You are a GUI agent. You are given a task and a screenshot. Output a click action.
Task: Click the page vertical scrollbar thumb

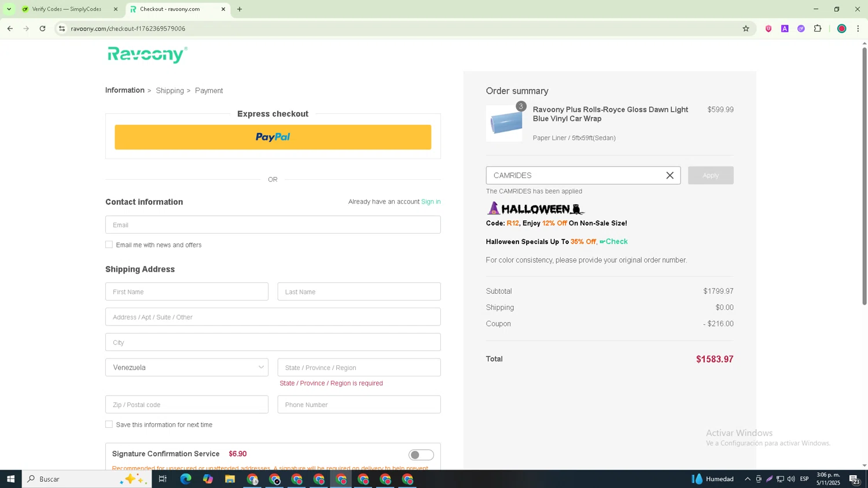coord(865,176)
